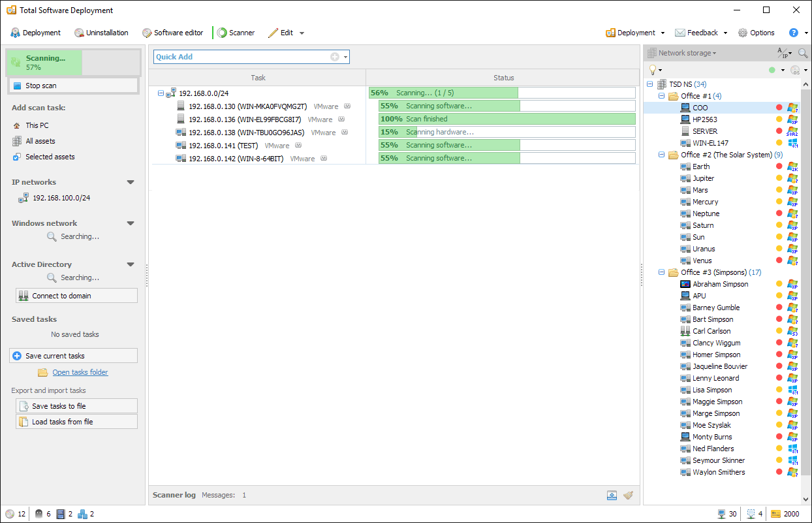Click the Uninstallation toolbar button

[101, 33]
